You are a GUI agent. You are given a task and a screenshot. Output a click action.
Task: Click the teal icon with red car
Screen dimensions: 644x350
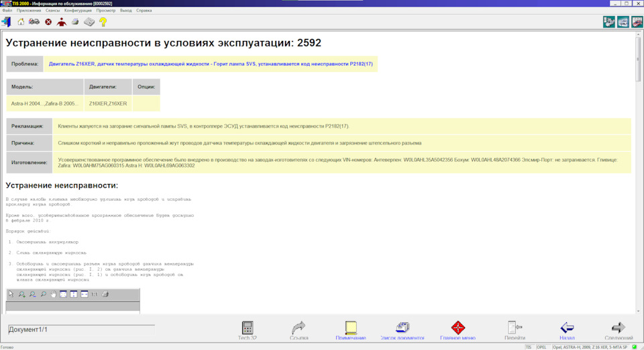[637, 21]
